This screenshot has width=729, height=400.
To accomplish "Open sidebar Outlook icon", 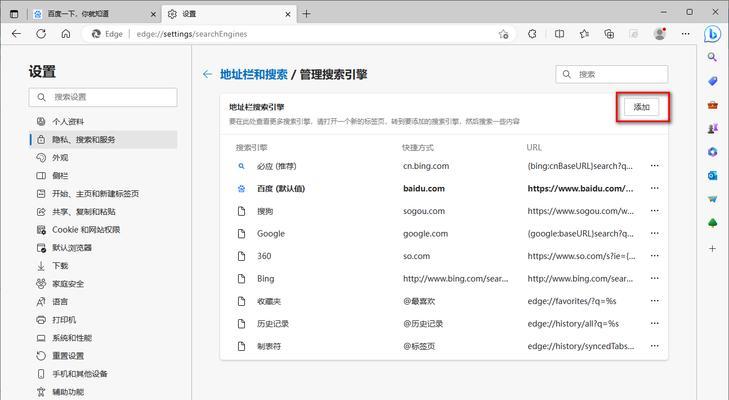I will point(712,175).
